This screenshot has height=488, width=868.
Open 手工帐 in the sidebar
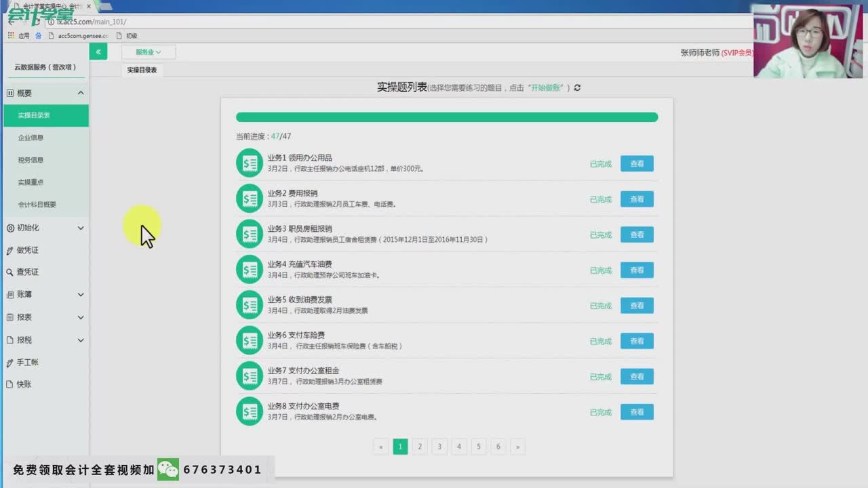[27, 362]
